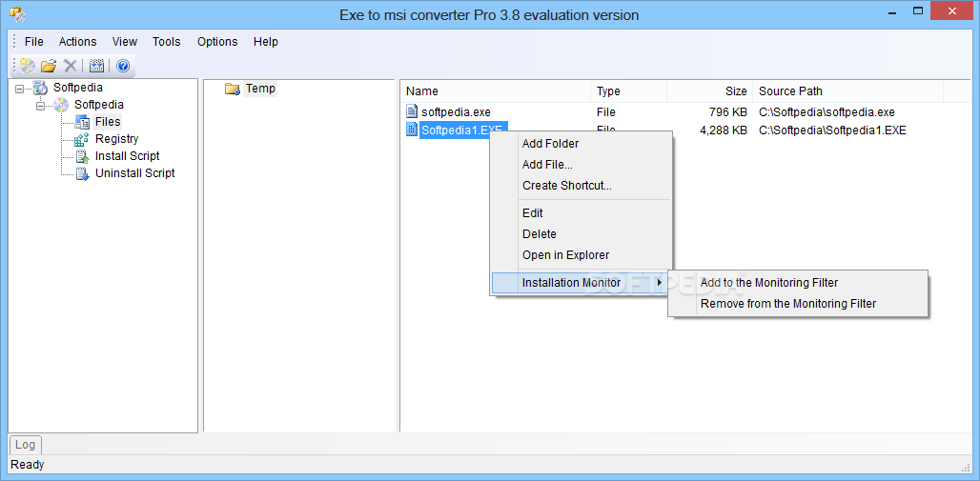Image resolution: width=980 pixels, height=481 pixels.
Task: Select the softpedia.exe file name
Action: pos(456,112)
